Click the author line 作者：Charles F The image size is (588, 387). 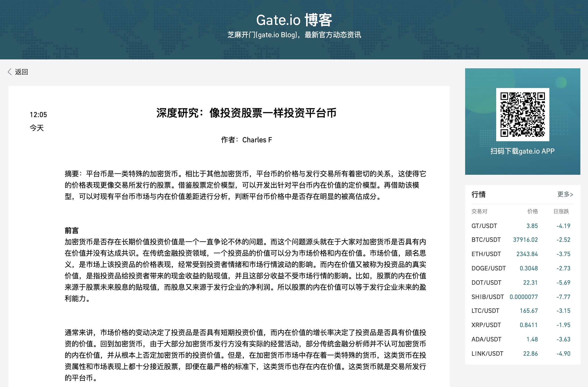tap(246, 140)
